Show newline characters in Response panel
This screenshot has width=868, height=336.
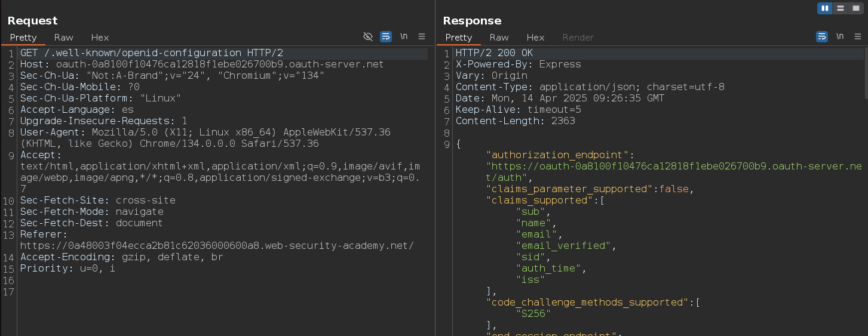[840, 37]
